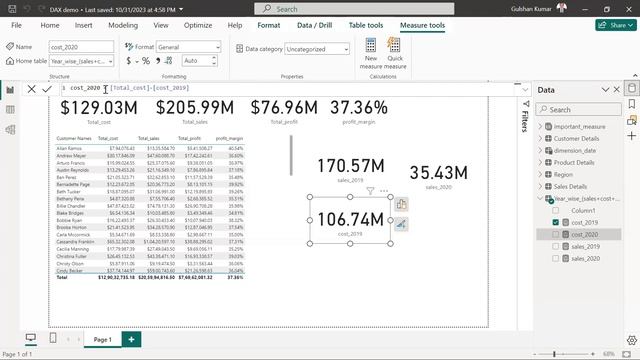Collapse the Year_wise_(sales+cost table
Screen dimensions: 640x360
click(x=540, y=198)
